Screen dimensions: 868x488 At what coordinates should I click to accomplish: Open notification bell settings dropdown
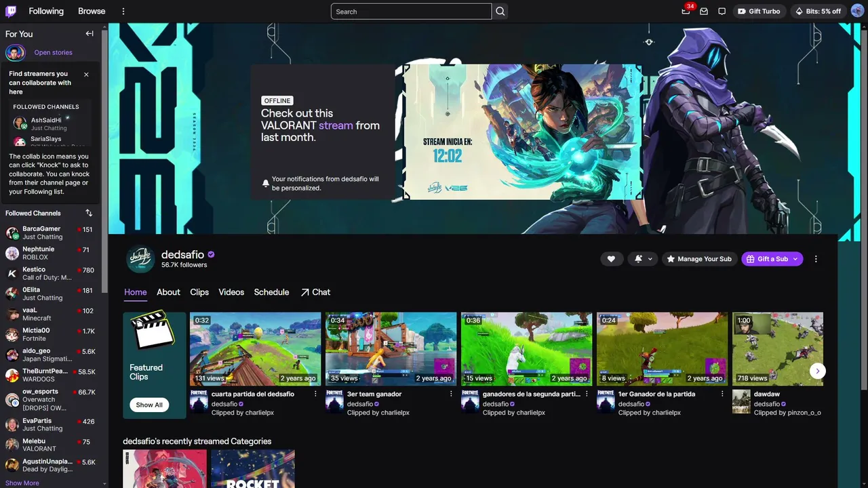644,259
